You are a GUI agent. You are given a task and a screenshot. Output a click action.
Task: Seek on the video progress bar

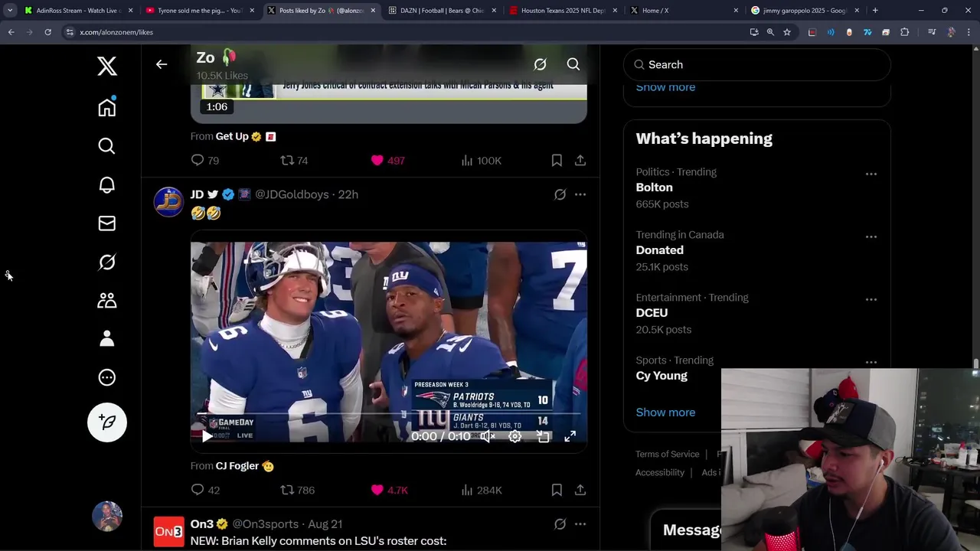click(389, 414)
